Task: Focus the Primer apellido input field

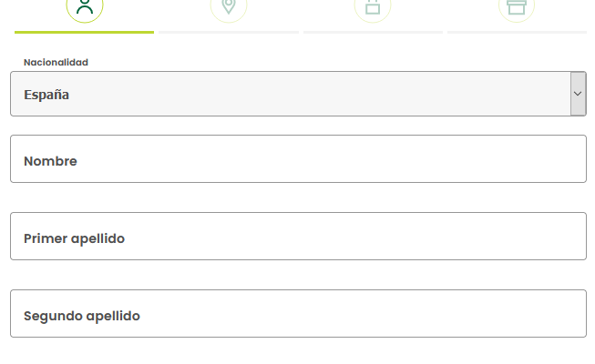Action: (298, 237)
